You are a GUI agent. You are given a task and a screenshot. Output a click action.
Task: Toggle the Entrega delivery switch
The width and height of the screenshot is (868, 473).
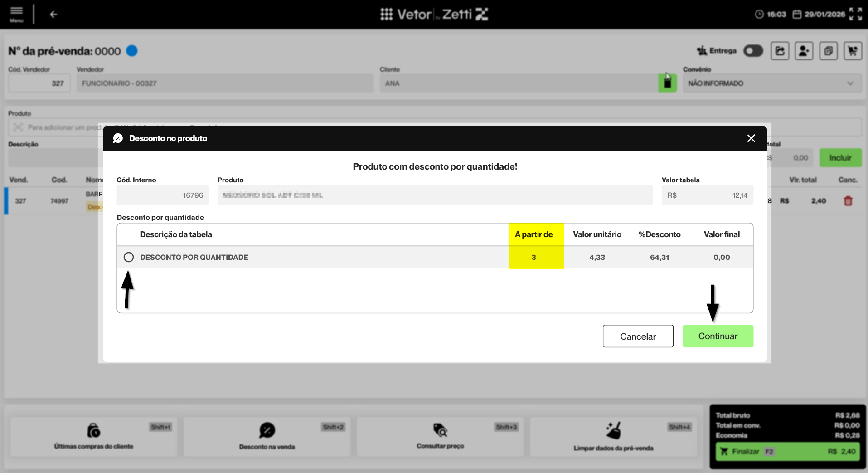click(753, 51)
